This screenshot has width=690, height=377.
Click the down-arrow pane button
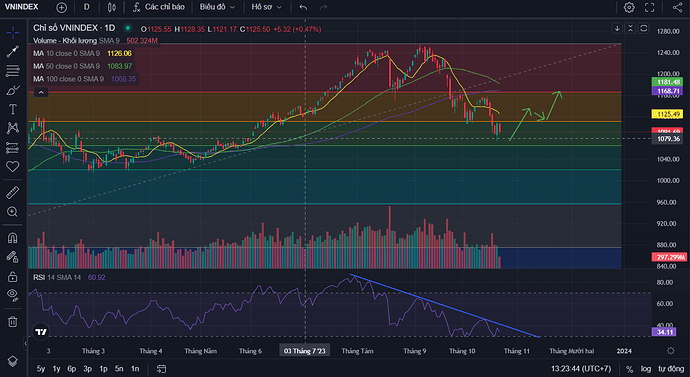[x=617, y=28]
